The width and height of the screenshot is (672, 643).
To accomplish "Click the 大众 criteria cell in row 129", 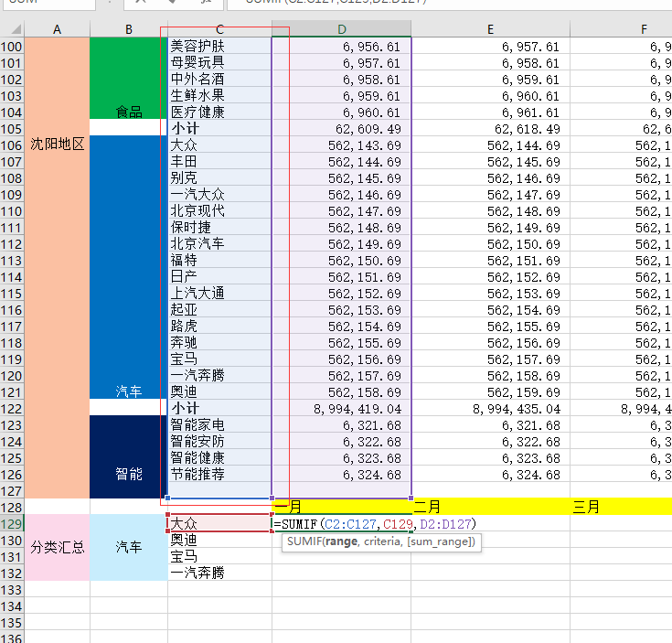I will [219, 523].
